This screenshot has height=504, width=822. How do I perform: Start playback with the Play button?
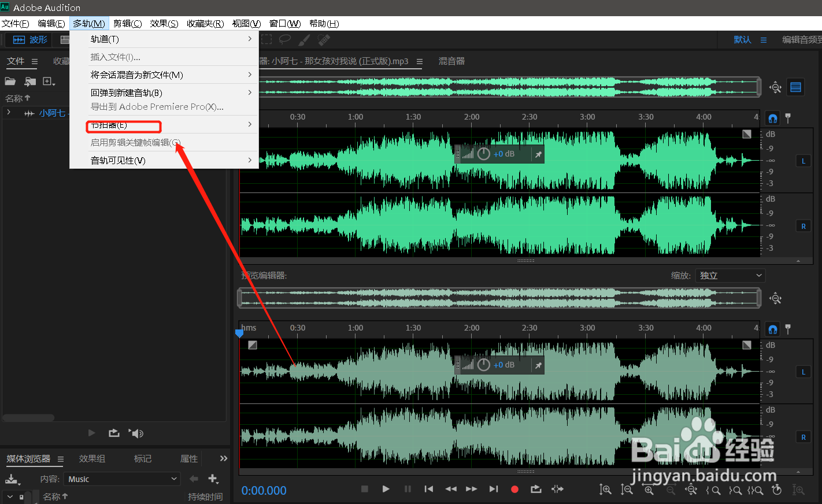[386, 489]
